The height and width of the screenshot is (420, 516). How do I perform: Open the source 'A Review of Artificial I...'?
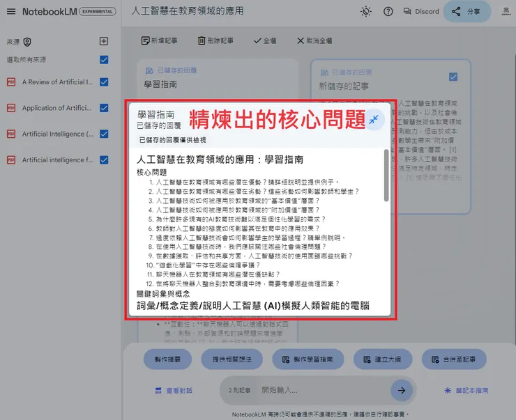pyautogui.click(x=58, y=81)
